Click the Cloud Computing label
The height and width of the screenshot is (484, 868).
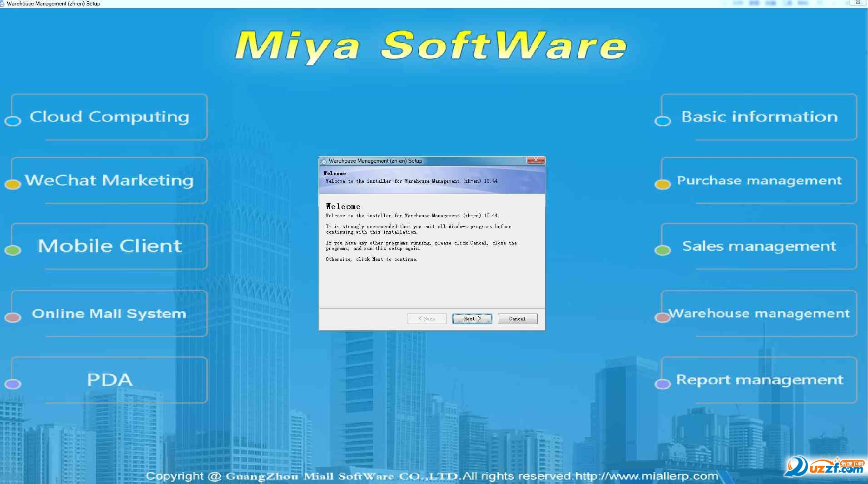[x=109, y=117]
